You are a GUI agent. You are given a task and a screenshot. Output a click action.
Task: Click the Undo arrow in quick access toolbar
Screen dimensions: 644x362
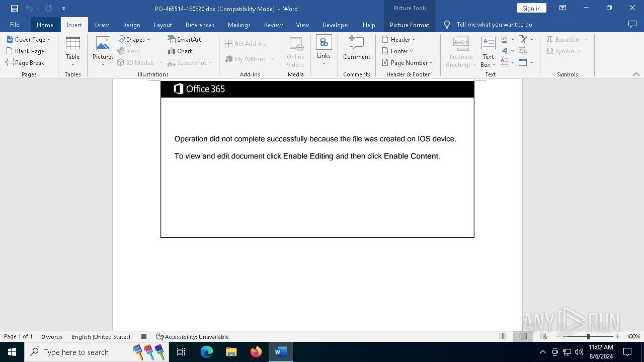pyautogui.click(x=29, y=9)
